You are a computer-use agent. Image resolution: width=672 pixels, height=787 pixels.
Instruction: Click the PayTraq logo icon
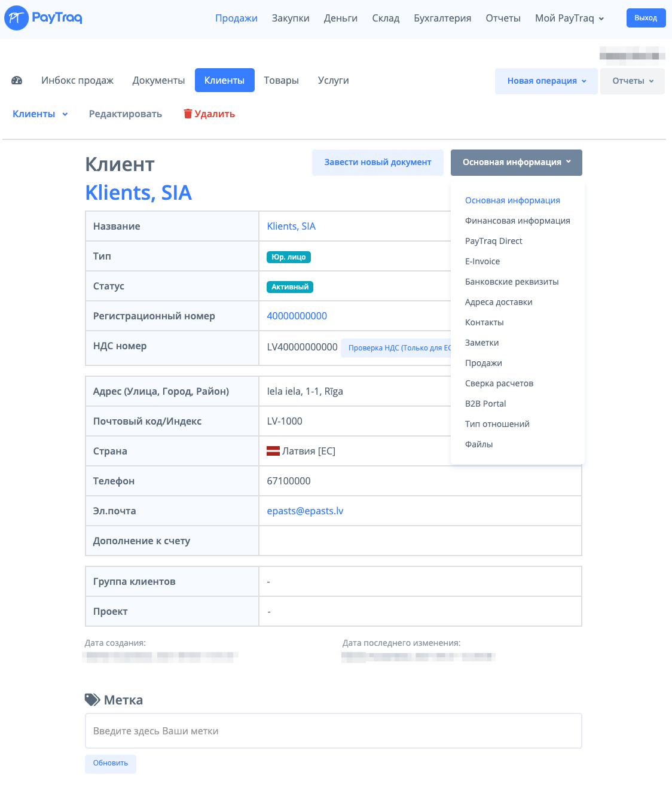point(17,18)
